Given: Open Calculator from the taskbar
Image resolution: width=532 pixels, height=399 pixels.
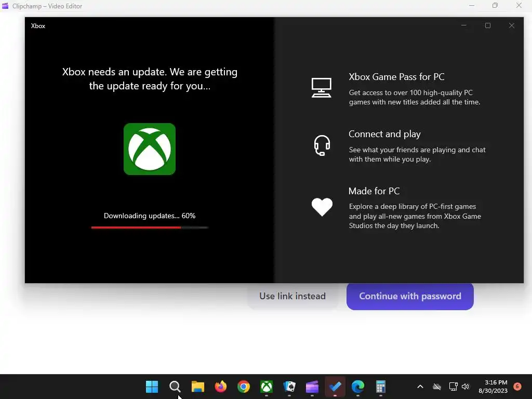Looking at the screenshot, I should [x=381, y=387].
